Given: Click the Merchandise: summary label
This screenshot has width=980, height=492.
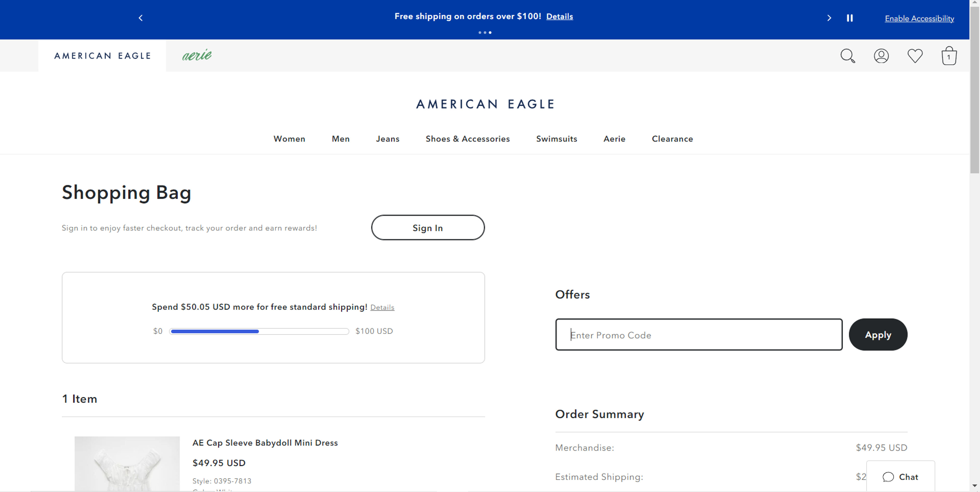Looking at the screenshot, I should 584,448.
